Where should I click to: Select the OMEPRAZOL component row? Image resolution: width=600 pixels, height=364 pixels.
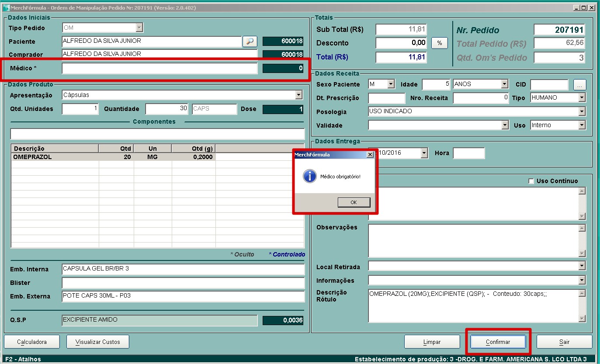[114, 157]
